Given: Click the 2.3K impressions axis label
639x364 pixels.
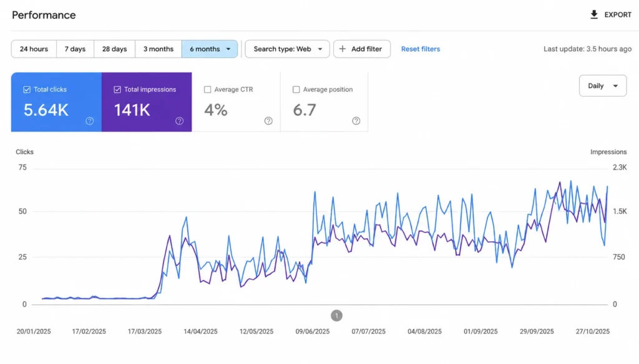Looking at the screenshot, I should click(620, 167).
